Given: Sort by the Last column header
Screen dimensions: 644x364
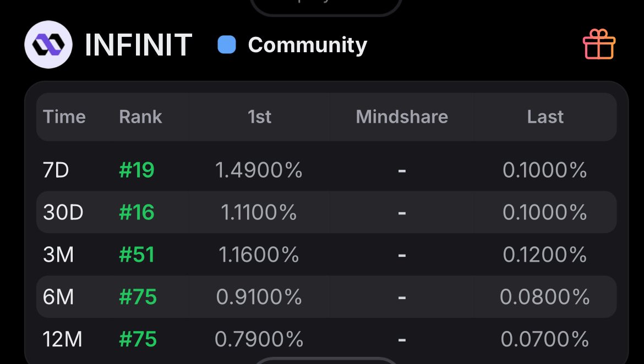Looking at the screenshot, I should pyautogui.click(x=545, y=117).
